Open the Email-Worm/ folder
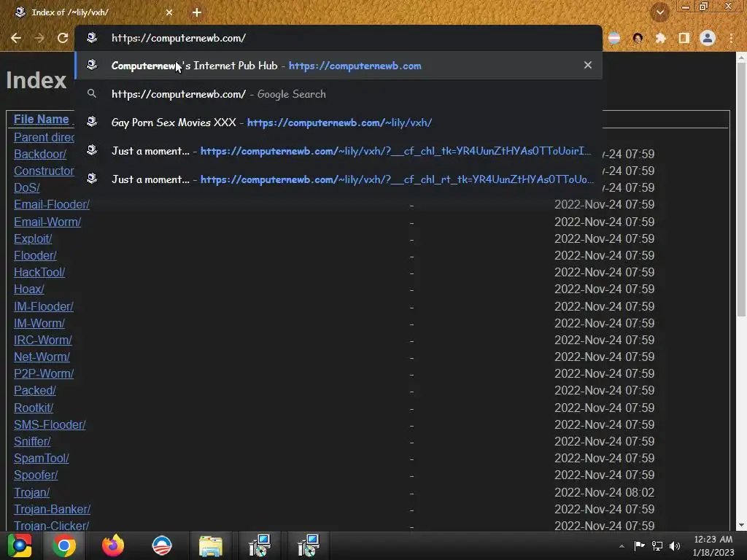 point(47,222)
